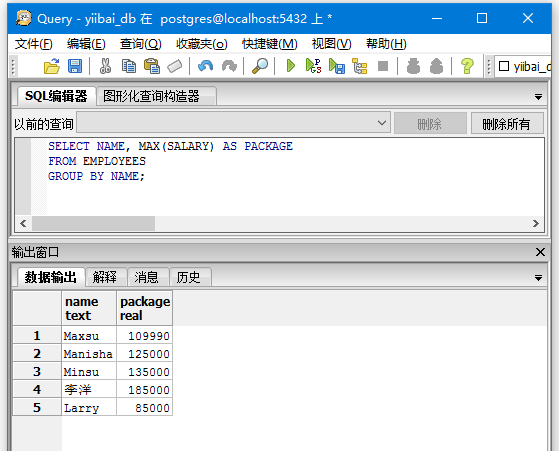
Task: Open find with the magnifying glass icon
Action: pos(260,66)
